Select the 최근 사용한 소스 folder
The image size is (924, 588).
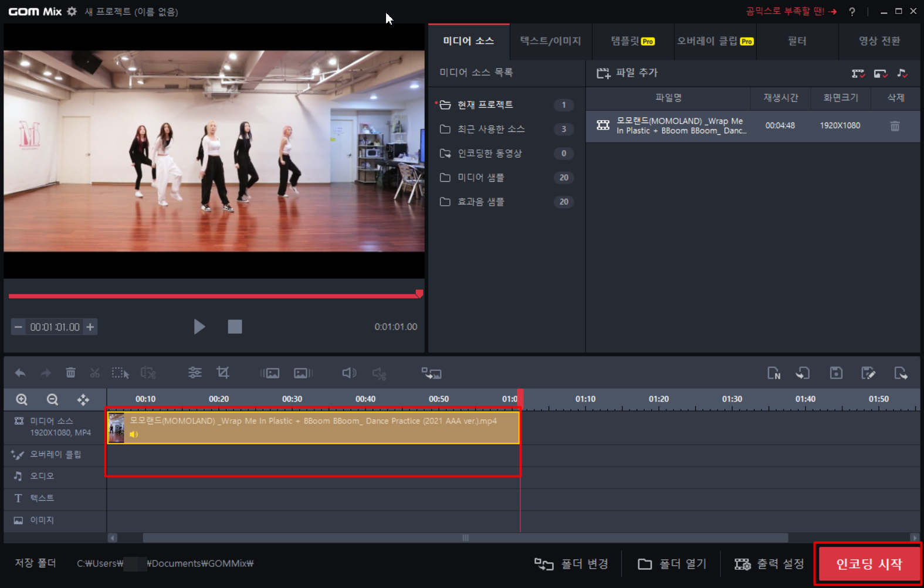[506, 129]
